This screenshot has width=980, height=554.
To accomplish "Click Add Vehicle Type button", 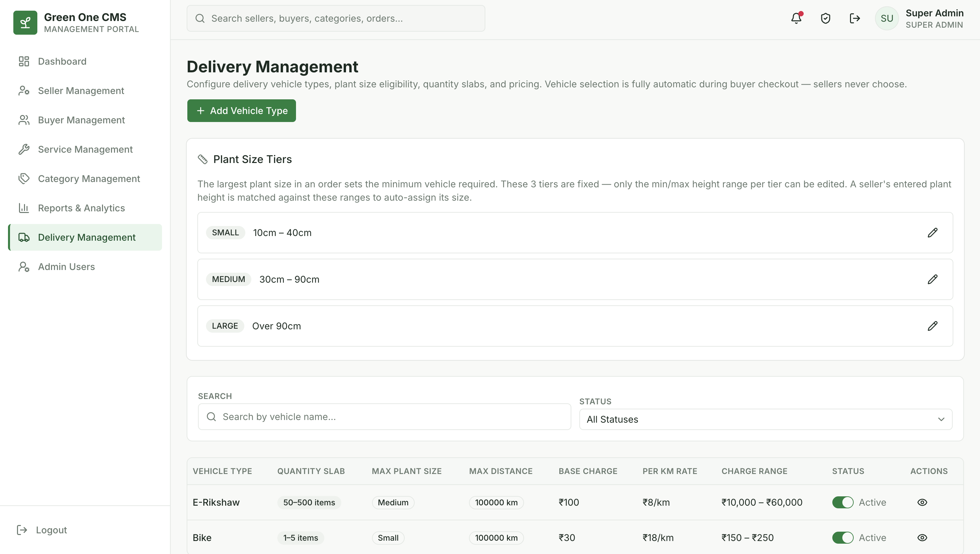I will point(241,111).
